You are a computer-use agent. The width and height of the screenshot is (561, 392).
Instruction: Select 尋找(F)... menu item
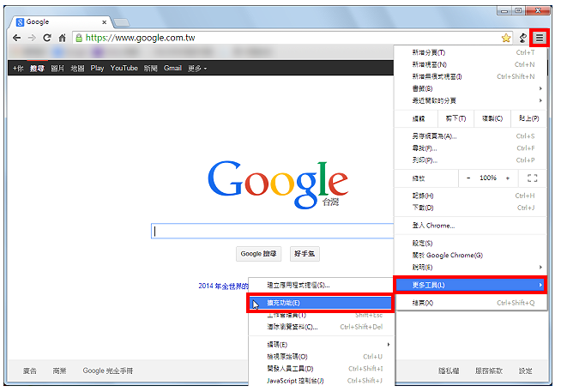470,148
